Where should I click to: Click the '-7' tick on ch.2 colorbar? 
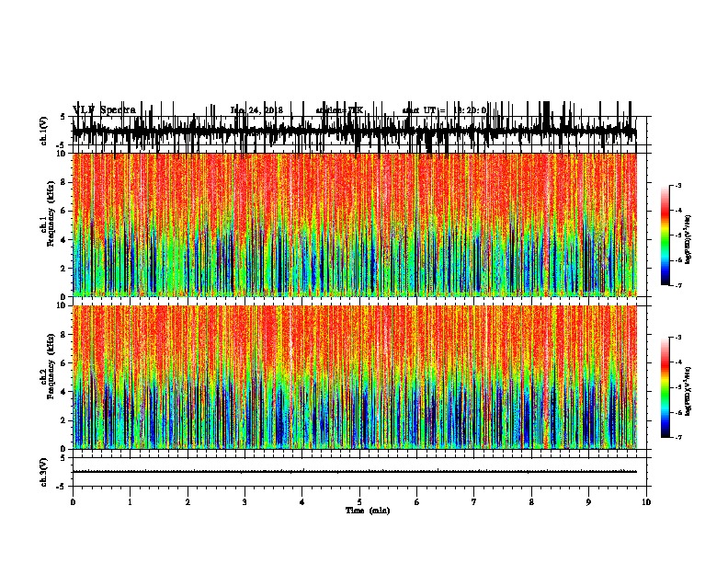(x=678, y=437)
